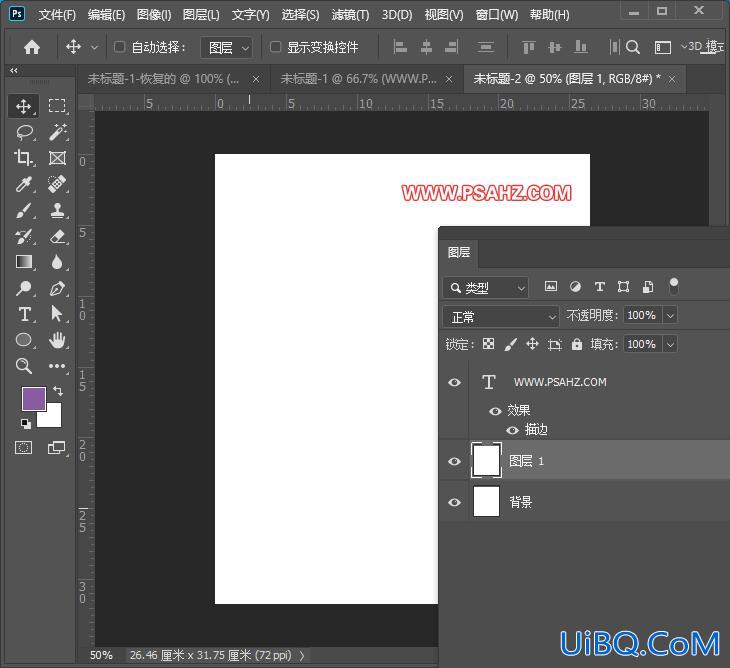Toggle Quick Mask mode
This screenshot has height=668, width=730.
[x=23, y=448]
